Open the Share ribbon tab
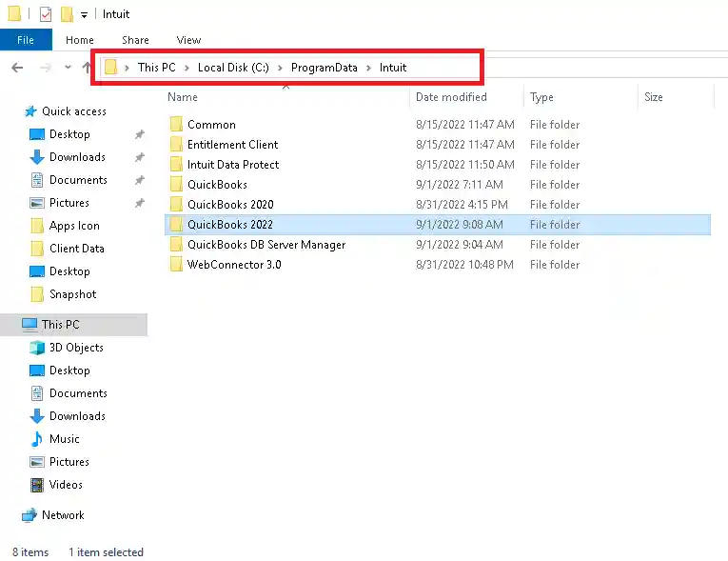Viewport: 728px width, 561px height. (135, 40)
